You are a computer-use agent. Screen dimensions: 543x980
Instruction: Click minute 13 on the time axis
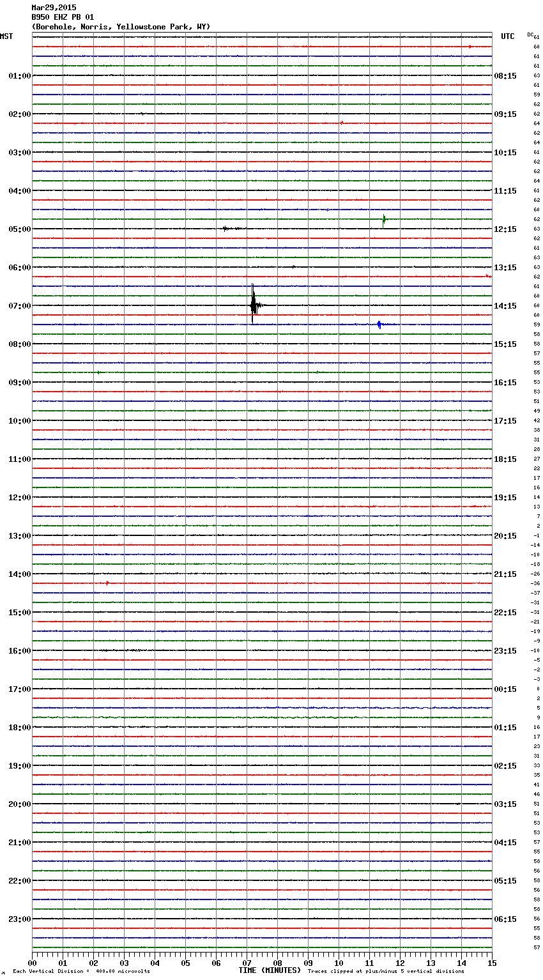tap(431, 963)
